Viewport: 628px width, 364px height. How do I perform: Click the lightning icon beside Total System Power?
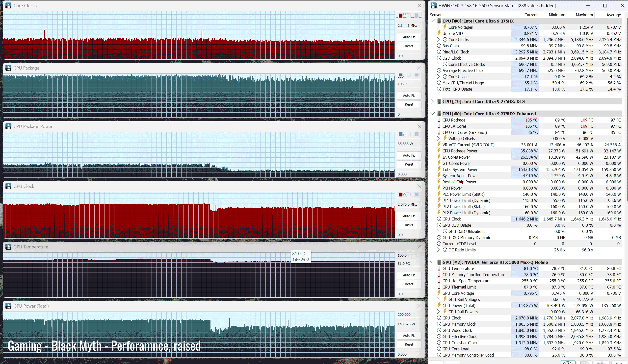[x=439, y=169]
